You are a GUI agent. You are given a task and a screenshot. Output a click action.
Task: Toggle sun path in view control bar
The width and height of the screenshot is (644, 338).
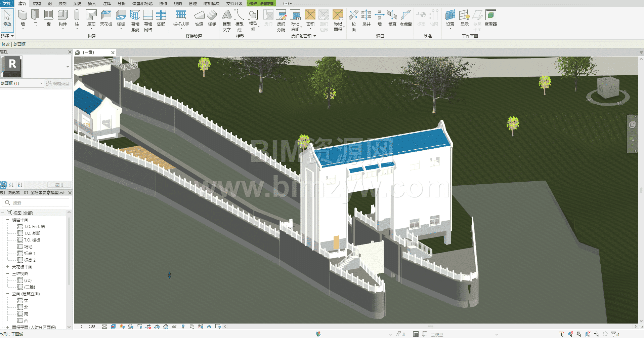pos(122,327)
